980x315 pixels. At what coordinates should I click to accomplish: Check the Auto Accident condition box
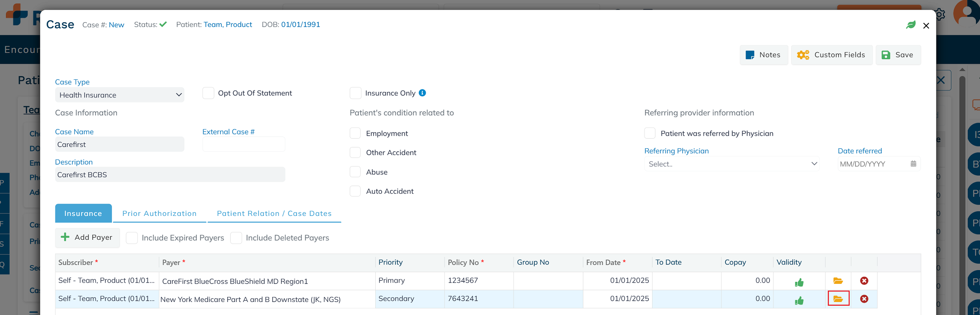tap(355, 191)
